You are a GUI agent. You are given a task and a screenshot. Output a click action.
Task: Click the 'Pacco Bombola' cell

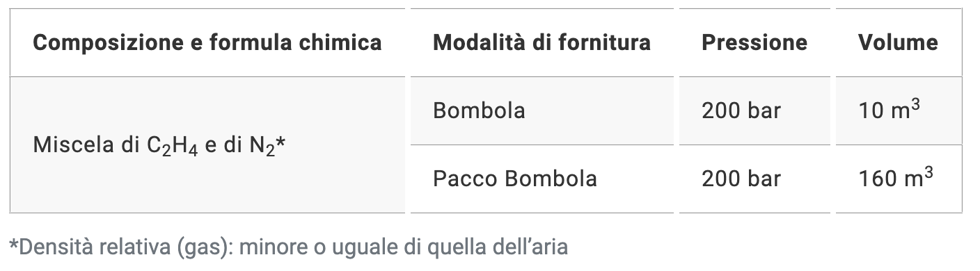[x=542, y=179]
